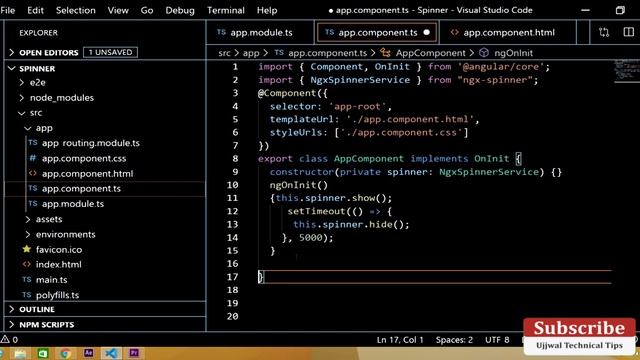Viewport: 640px width, 360px height.
Task: Collapse the SPINNER project folder
Action: tap(11, 68)
